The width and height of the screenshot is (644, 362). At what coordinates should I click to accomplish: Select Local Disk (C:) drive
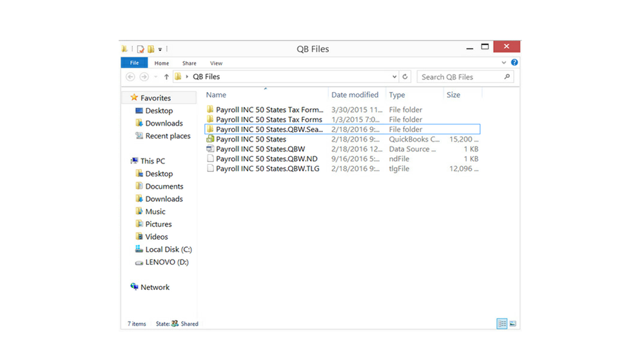click(168, 249)
